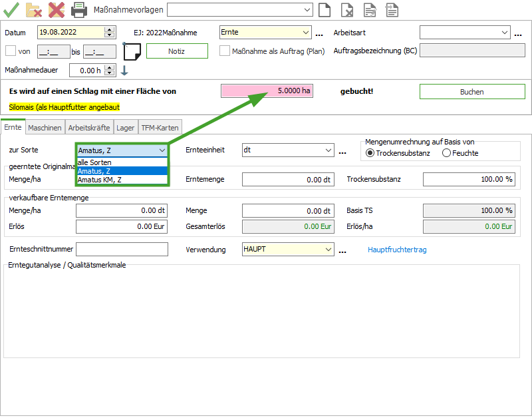The height and width of the screenshot is (418, 532).
Task: Click the Hauptfruchtertrag link
Action: pyautogui.click(x=397, y=250)
